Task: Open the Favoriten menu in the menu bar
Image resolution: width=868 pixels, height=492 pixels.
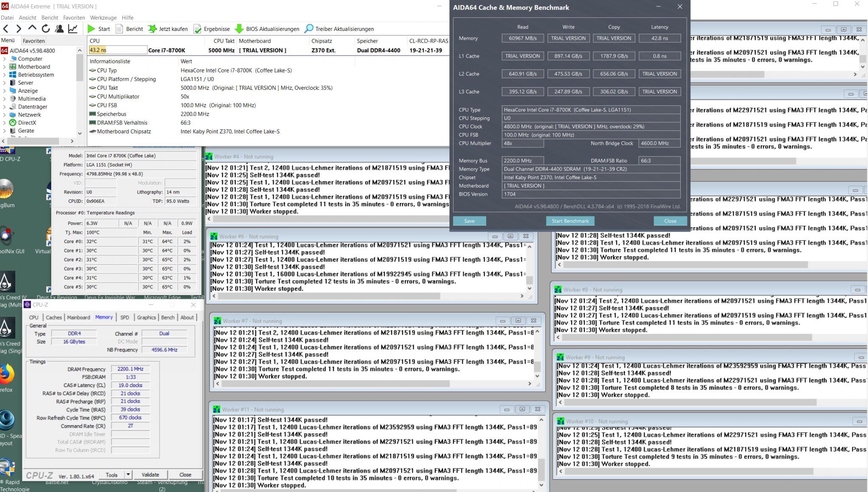Action: pyautogui.click(x=74, y=18)
